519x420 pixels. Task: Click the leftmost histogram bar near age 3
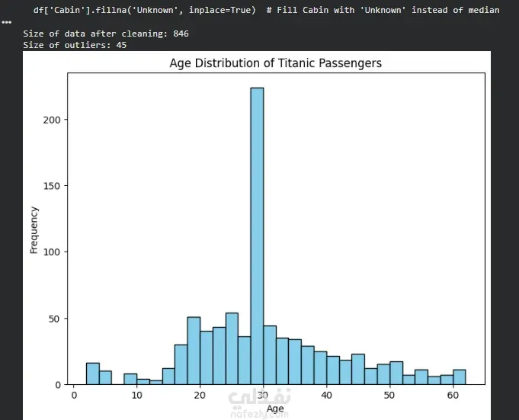pyautogui.click(x=93, y=374)
